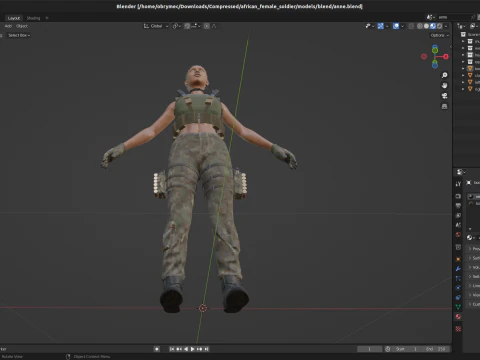The width and height of the screenshot is (480, 360).
Task: Open the gizmo options dropdown arrow
Action: (x=387, y=26)
